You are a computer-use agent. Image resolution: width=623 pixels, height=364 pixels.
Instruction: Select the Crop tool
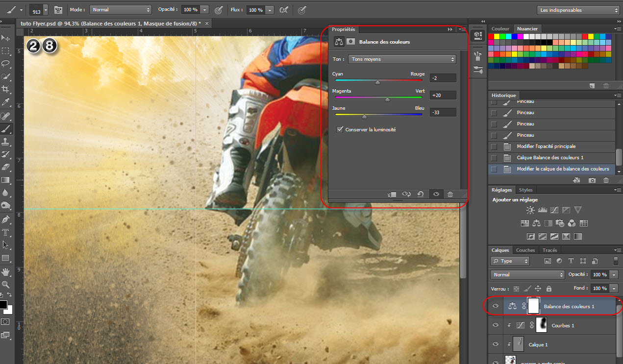click(x=6, y=89)
